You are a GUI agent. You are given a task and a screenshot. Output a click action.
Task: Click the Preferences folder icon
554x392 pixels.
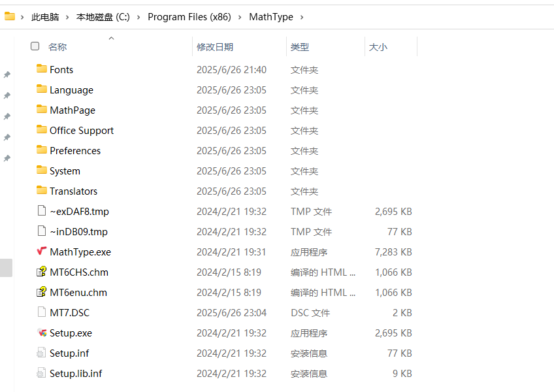click(42, 150)
